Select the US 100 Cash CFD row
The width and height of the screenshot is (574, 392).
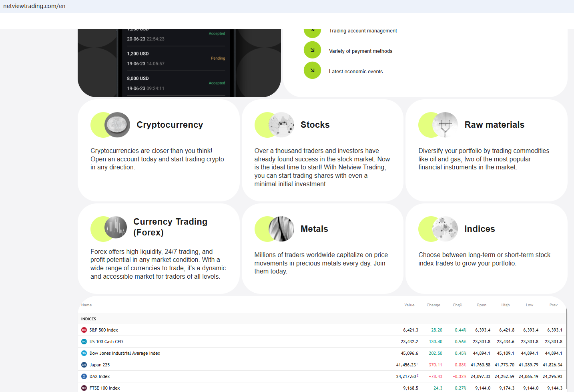click(322, 342)
